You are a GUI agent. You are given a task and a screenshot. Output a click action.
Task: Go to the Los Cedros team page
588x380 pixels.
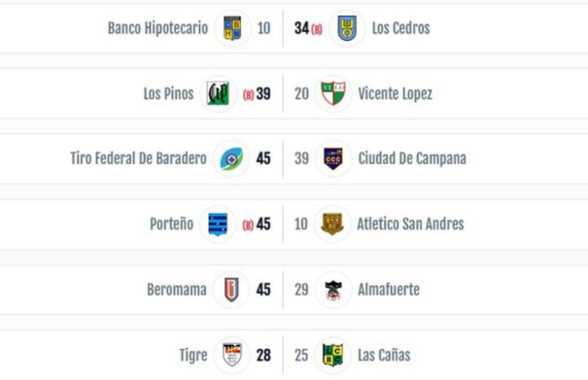coord(400,28)
